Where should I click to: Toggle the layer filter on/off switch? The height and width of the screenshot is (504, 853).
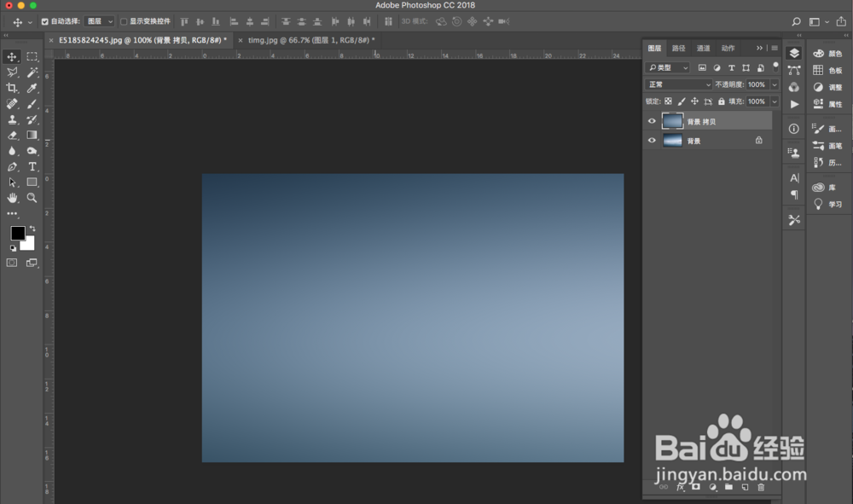[x=775, y=67]
